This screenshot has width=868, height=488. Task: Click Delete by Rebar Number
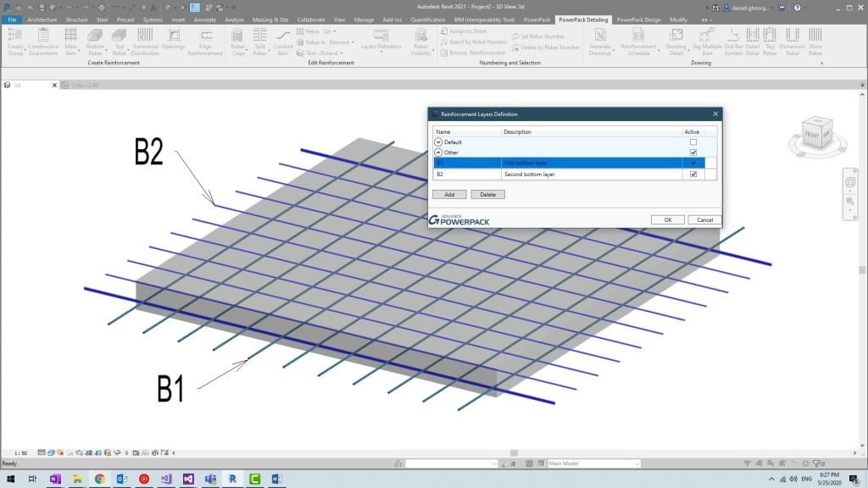click(x=545, y=47)
